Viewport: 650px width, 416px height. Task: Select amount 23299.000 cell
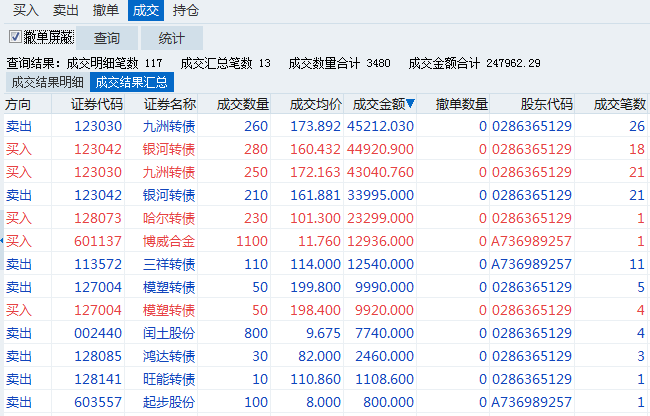point(380,218)
